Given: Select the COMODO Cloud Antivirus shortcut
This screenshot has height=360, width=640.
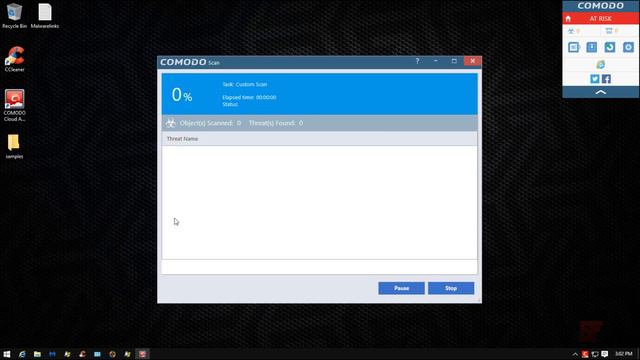Looking at the screenshot, I should point(14,105).
